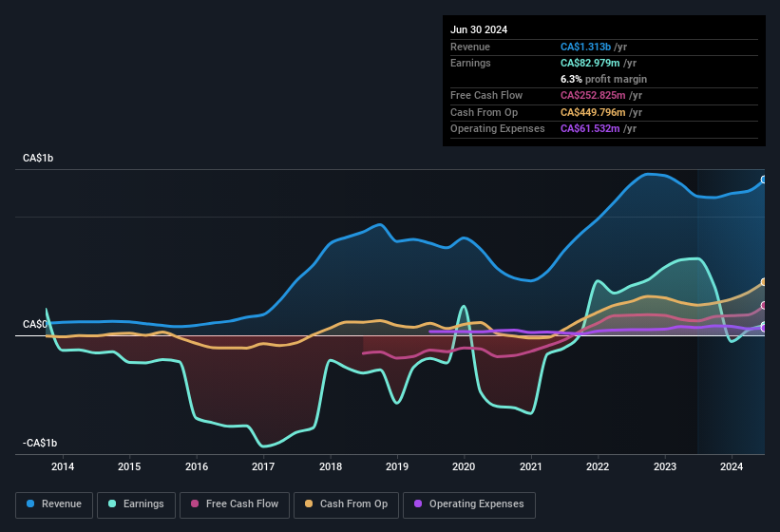Click the Jun 30 2024 tooltip date
The image size is (780, 532).
[x=479, y=29]
